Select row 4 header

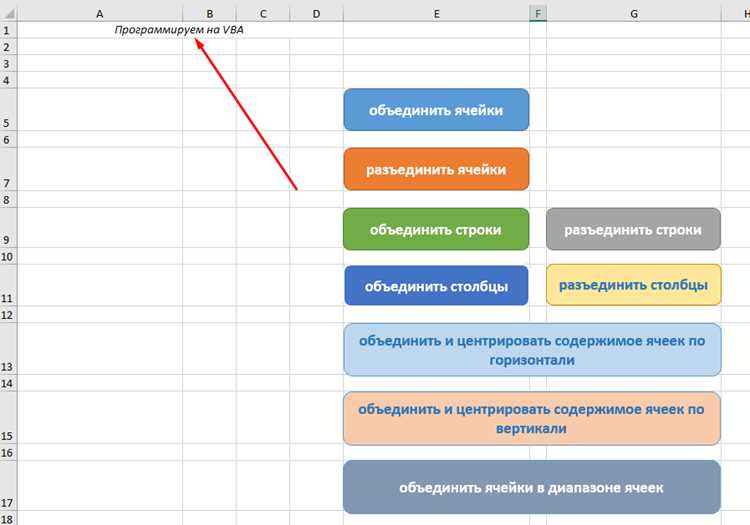click(x=8, y=80)
